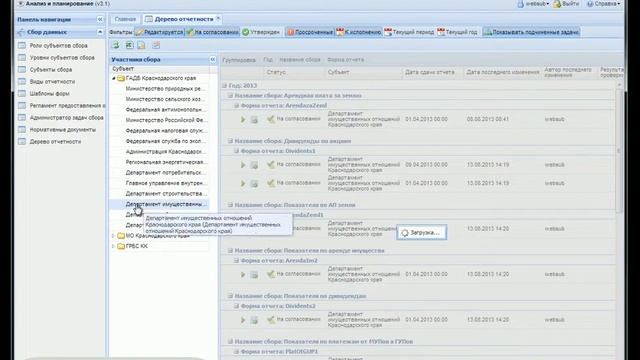
Task: Collapse the Год: 2013 group
Action: coord(224,85)
